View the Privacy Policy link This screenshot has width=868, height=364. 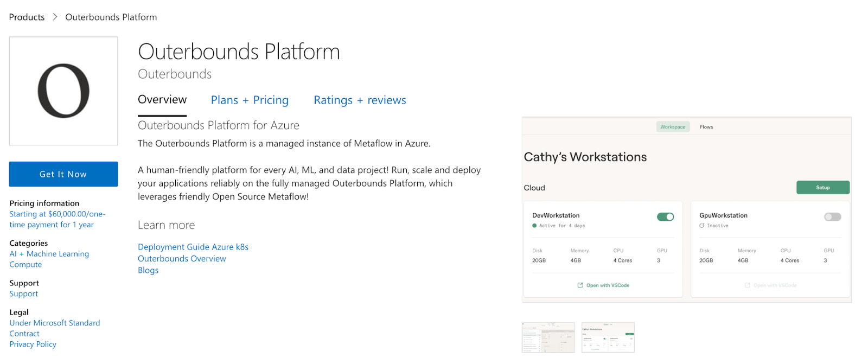pos(33,344)
